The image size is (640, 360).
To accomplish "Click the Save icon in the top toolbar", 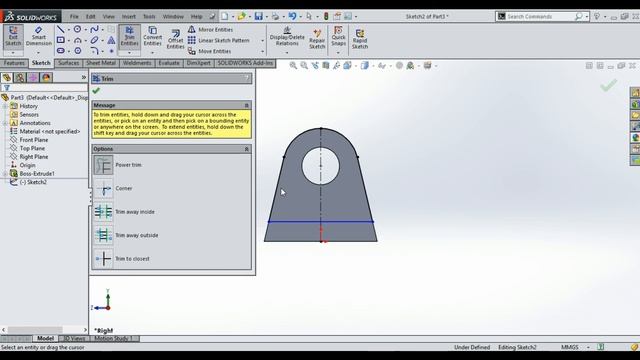I will (259, 16).
